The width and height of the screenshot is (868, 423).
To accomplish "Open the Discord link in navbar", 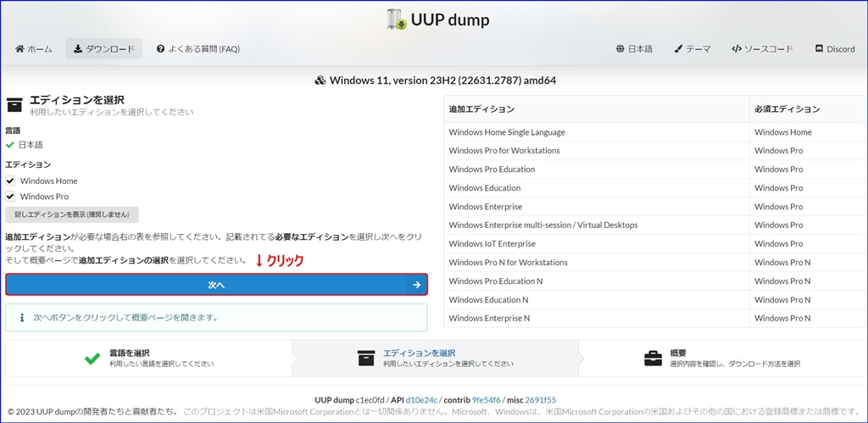I will point(835,48).
